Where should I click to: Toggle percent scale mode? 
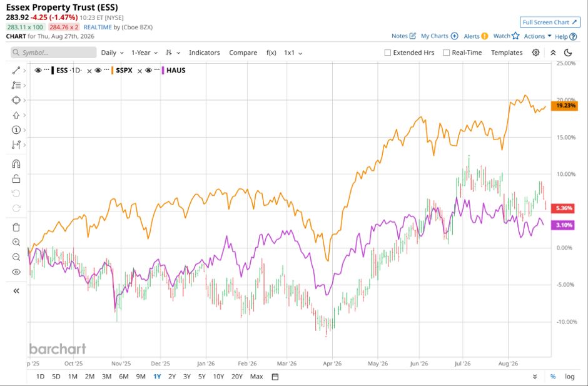(x=553, y=377)
